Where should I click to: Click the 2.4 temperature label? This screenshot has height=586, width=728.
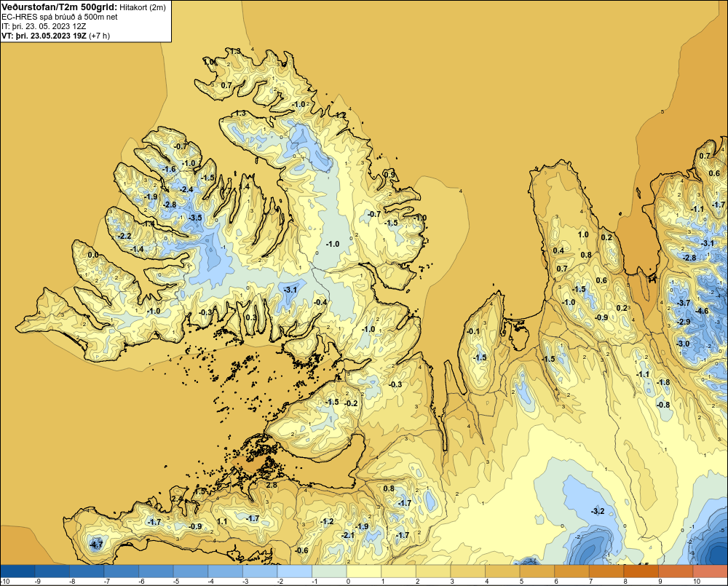[x=177, y=499]
